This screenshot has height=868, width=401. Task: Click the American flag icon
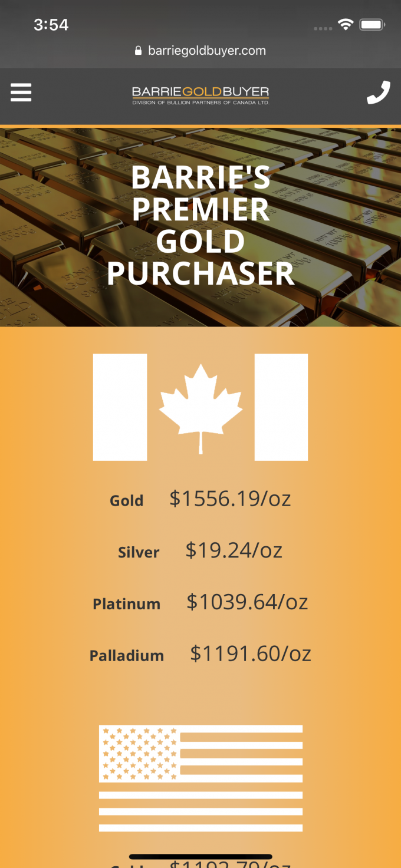point(200,778)
